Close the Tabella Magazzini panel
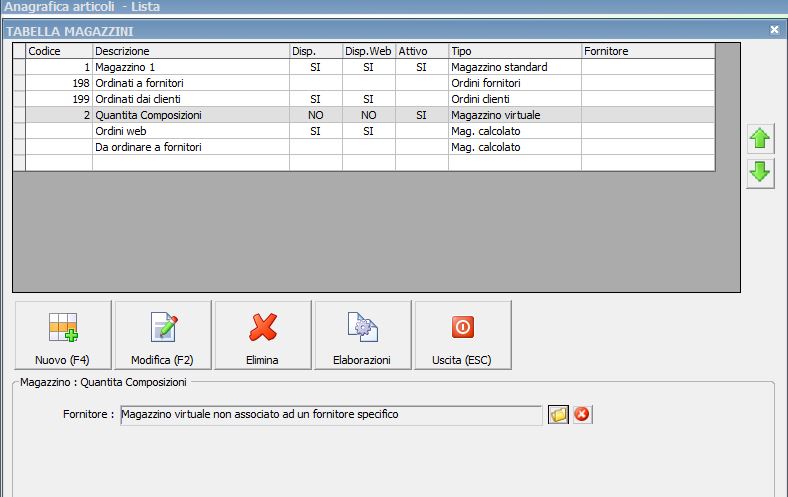 (x=774, y=30)
